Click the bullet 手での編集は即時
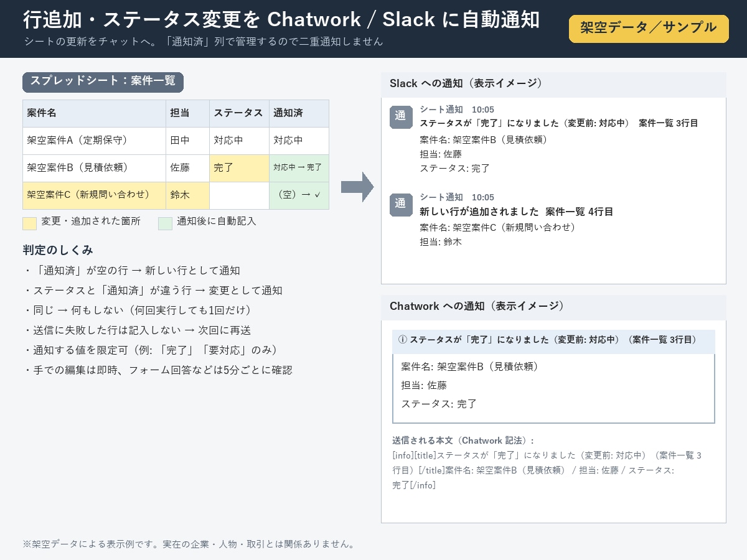Screen dimensions: 747x560 [x=157, y=370]
